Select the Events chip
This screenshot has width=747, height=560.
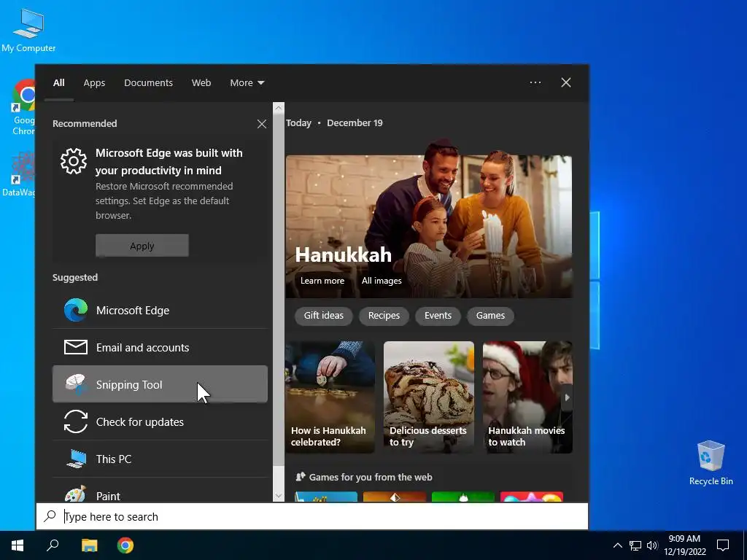[x=438, y=315]
